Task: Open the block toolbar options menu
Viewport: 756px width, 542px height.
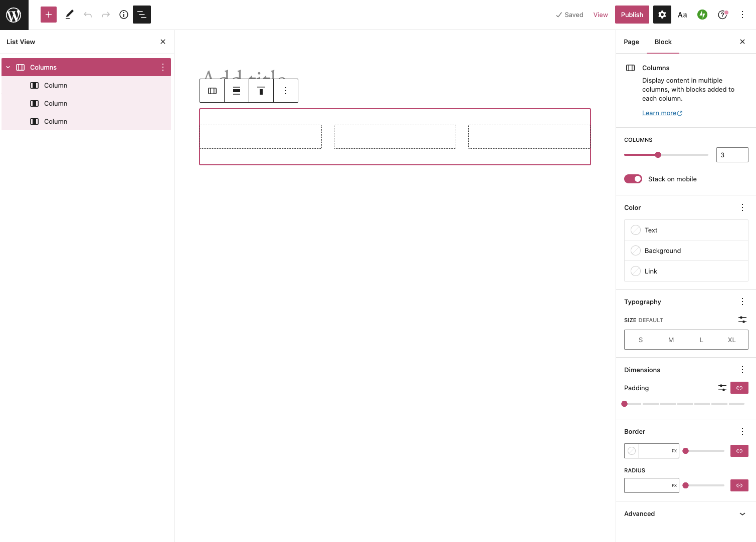Action: 286,91
